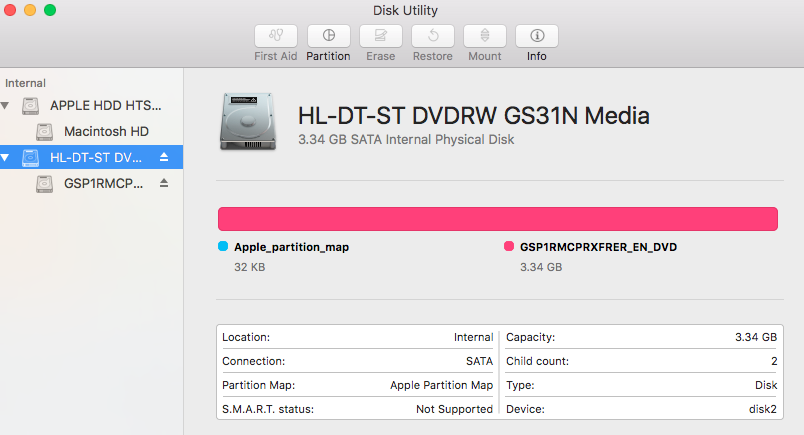Click the GSP1RMCP volume icon in sidebar
804x435 pixels.
pyautogui.click(x=45, y=184)
